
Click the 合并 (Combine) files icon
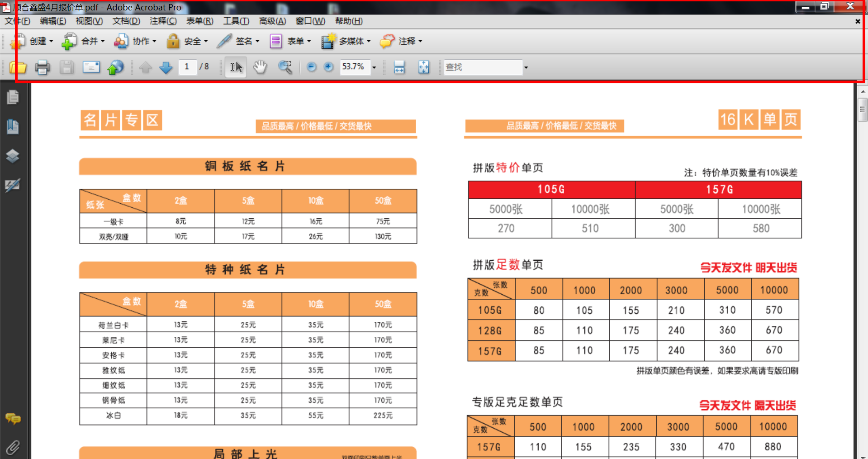coord(69,41)
